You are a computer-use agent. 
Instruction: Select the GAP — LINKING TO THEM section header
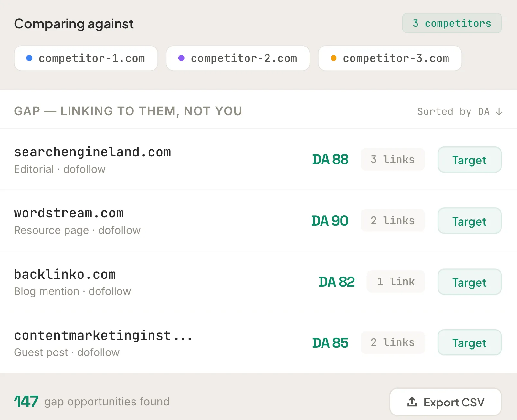tap(128, 111)
